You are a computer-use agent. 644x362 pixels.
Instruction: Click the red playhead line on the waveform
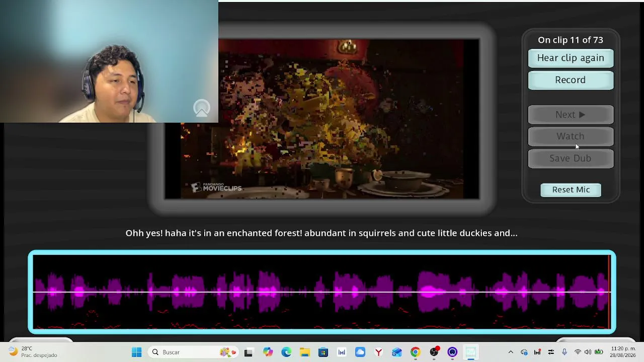click(x=609, y=292)
